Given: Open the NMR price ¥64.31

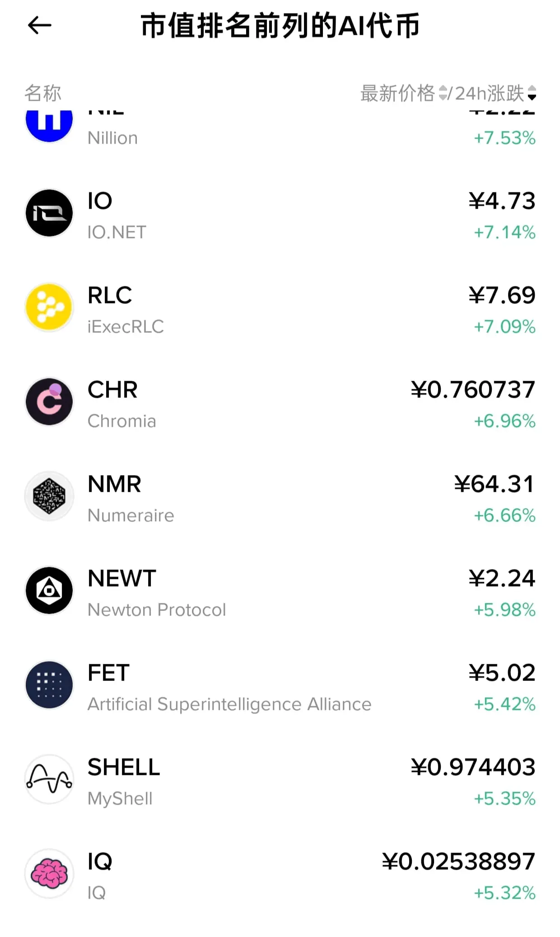Looking at the screenshot, I should point(495,484).
